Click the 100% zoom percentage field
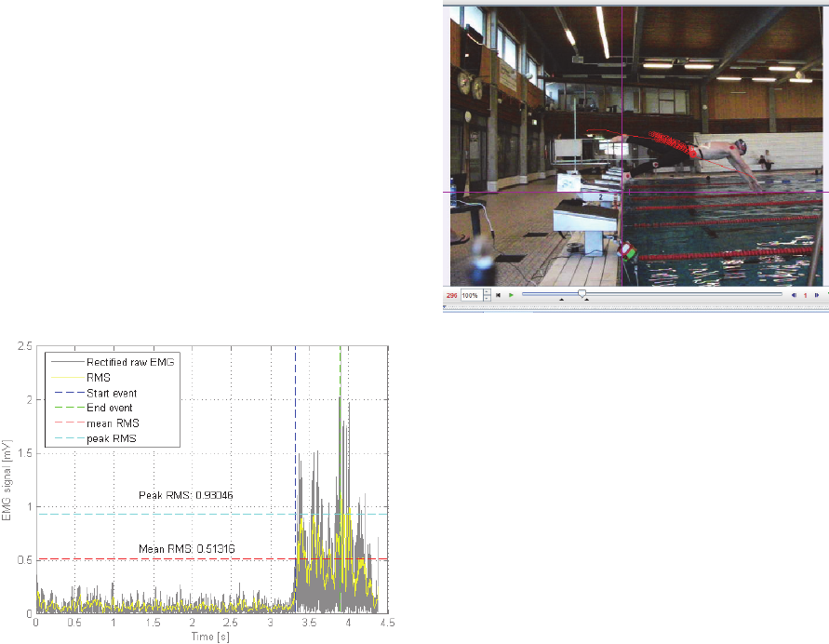The image size is (829, 644). tap(471, 295)
